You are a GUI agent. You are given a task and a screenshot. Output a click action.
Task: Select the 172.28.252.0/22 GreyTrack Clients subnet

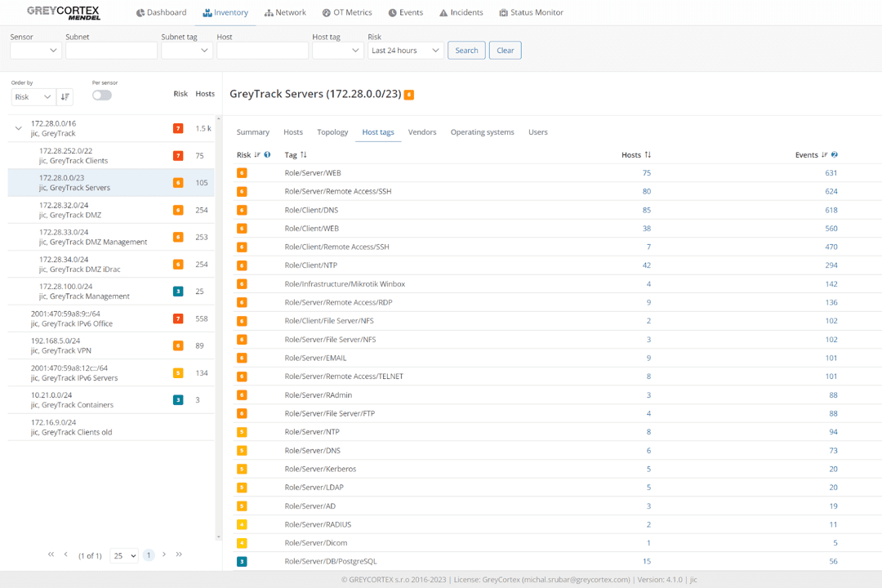111,156
